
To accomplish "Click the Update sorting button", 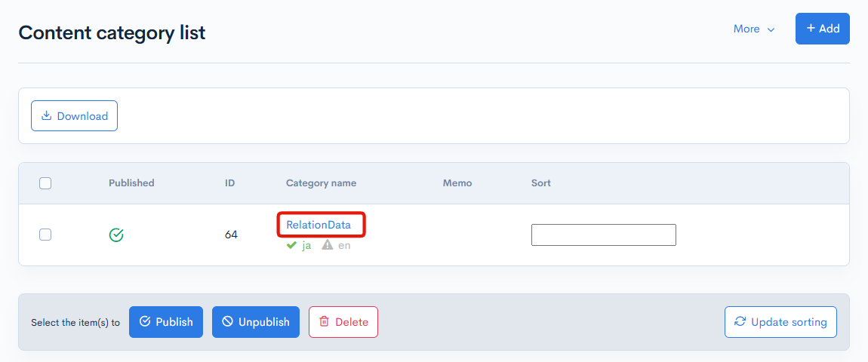I will [x=780, y=322].
